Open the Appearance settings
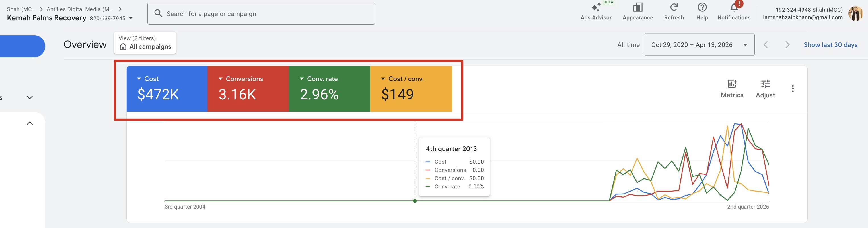The height and width of the screenshot is (228, 868). click(637, 11)
